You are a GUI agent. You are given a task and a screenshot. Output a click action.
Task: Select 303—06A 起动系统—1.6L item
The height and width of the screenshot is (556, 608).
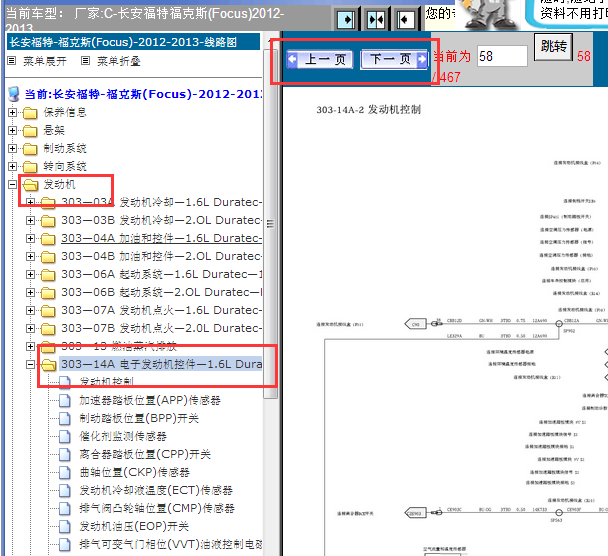click(x=161, y=274)
